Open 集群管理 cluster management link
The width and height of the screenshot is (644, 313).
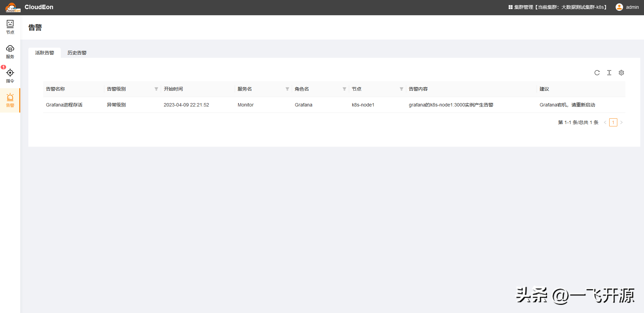pos(558,7)
